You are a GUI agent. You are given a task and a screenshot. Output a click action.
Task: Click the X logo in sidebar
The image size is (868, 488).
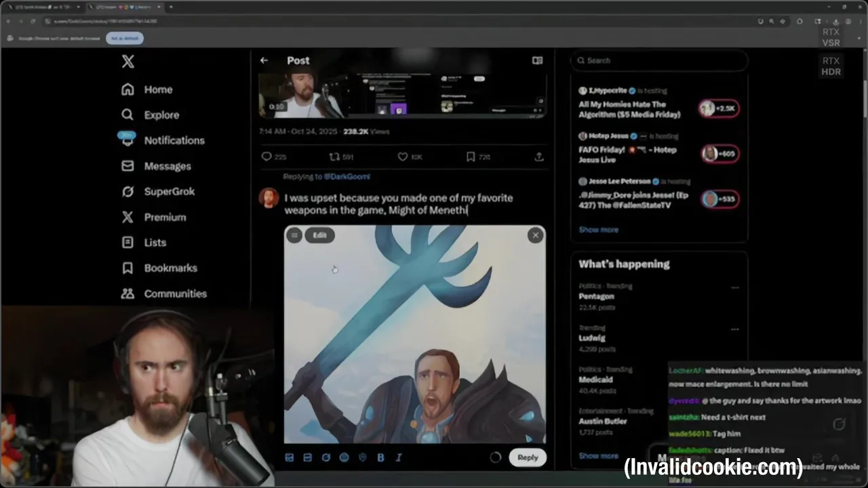pos(127,62)
